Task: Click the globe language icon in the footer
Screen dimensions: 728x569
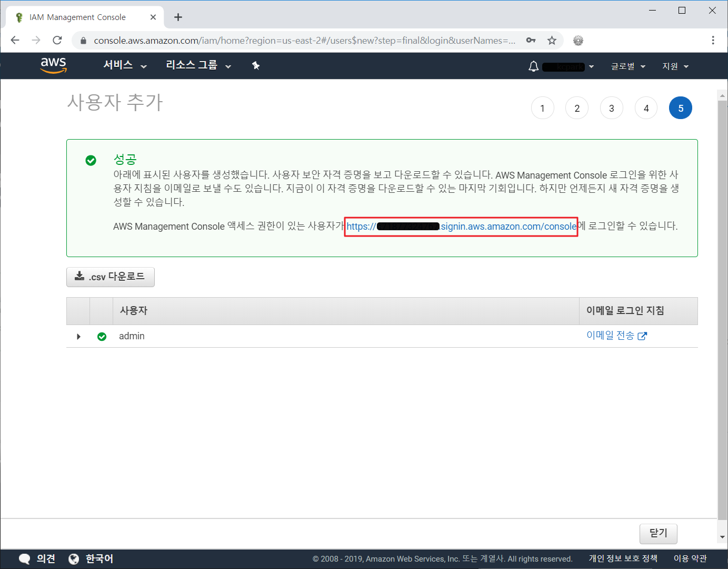Action: coord(74,559)
